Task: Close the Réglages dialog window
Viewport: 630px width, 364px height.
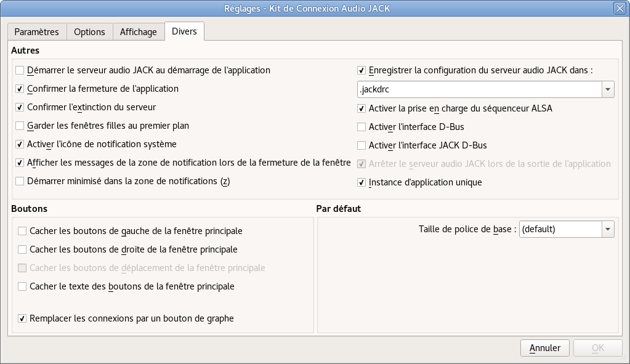Action: (x=620, y=8)
